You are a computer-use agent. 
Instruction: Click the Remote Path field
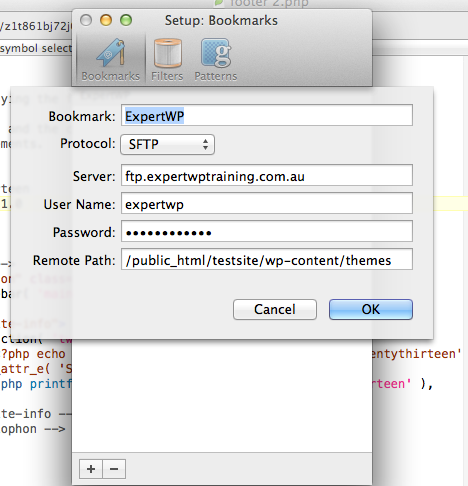click(267, 259)
